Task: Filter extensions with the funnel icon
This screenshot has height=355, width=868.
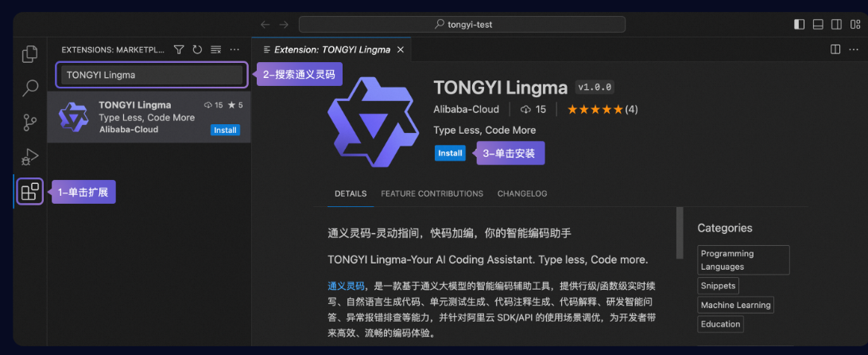Action: (x=179, y=50)
